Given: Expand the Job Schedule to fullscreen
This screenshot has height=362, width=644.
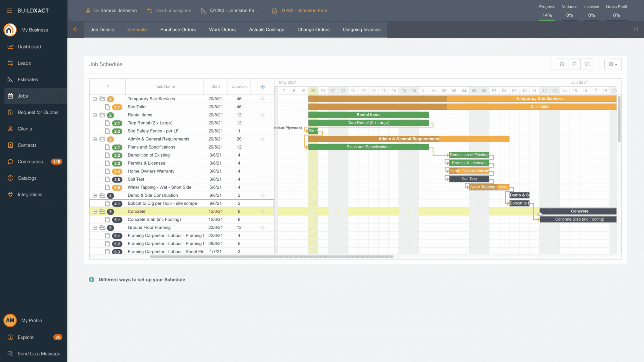Looking at the screenshot, I should tap(587, 64).
